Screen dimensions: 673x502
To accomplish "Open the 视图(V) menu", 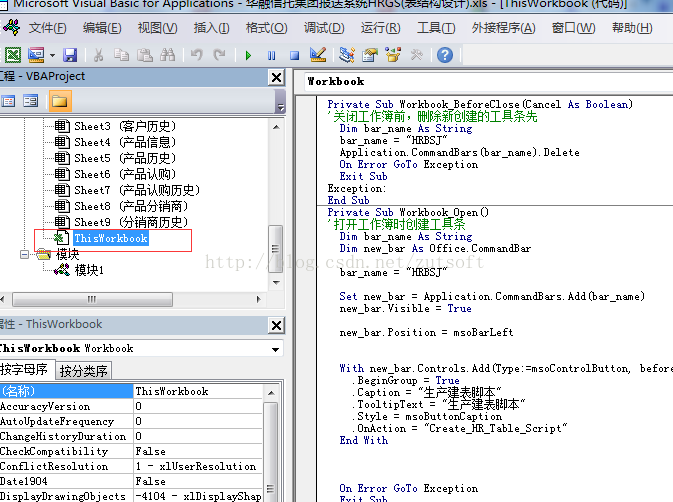I will [x=157, y=28].
